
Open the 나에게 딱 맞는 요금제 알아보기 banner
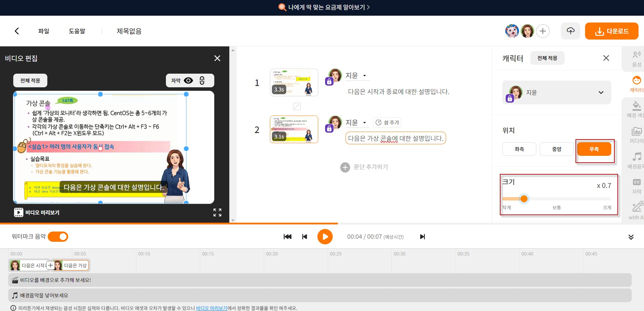point(324,7)
